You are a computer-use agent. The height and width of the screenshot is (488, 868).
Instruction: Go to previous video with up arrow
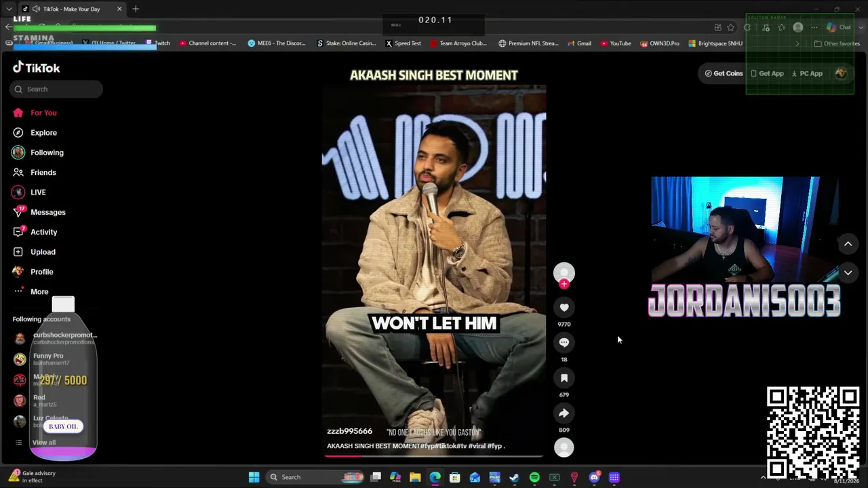(848, 244)
